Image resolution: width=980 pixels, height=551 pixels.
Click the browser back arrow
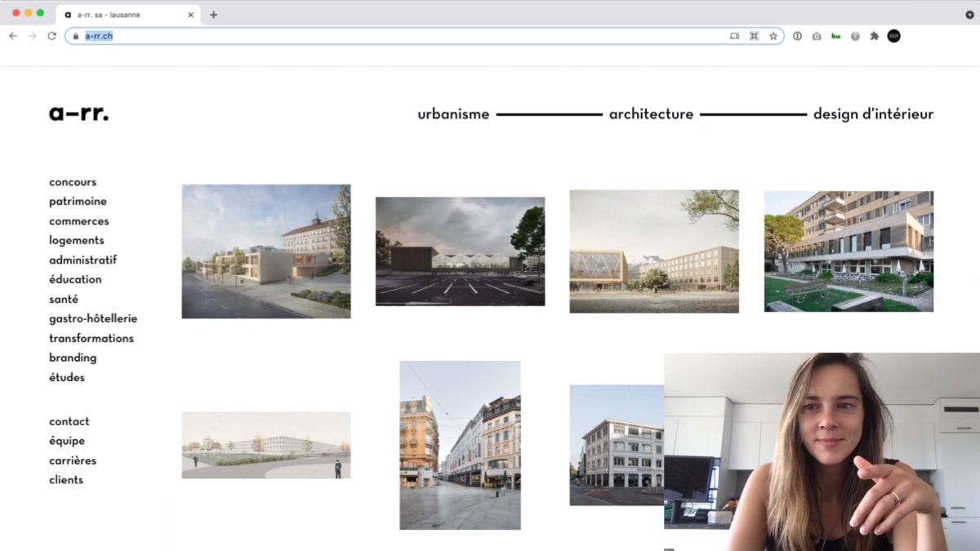13,36
